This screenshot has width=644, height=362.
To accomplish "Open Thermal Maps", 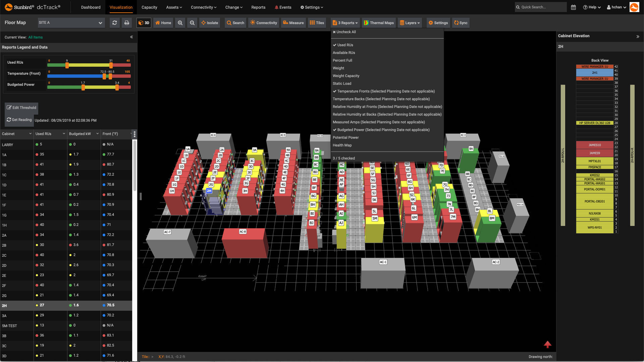I will click(x=379, y=23).
